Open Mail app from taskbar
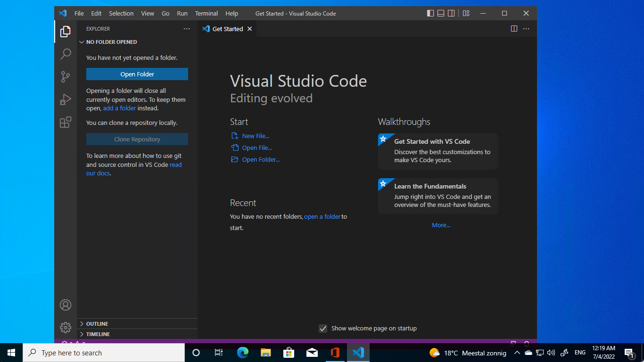The image size is (644, 362). click(x=312, y=353)
